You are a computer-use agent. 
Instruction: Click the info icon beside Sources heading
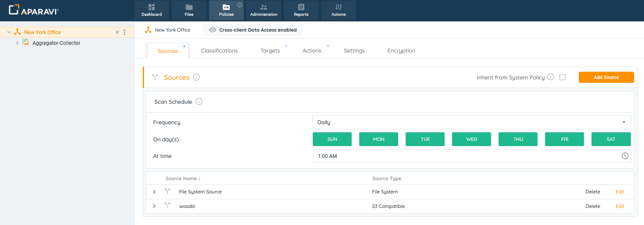(x=196, y=77)
